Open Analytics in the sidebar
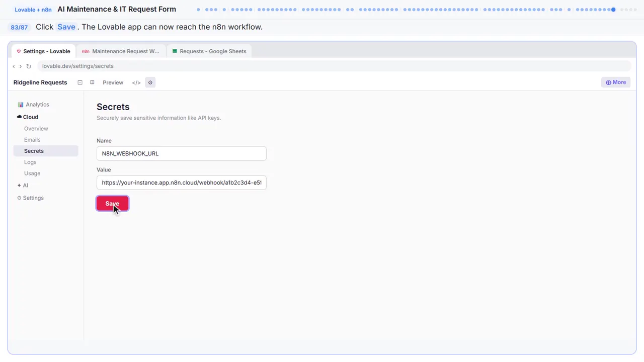The width and height of the screenshot is (644, 362). (x=33, y=105)
